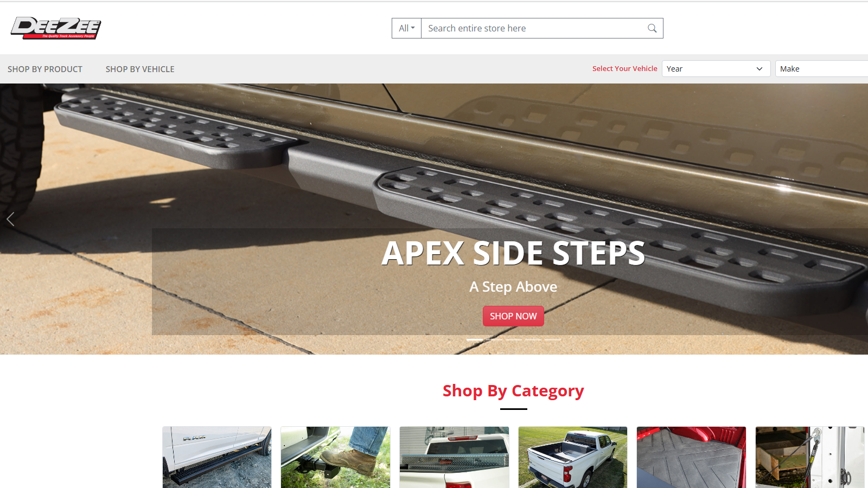Image resolution: width=868 pixels, height=488 pixels.
Task: Go to previous slide arrow
Action: pos(10,219)
